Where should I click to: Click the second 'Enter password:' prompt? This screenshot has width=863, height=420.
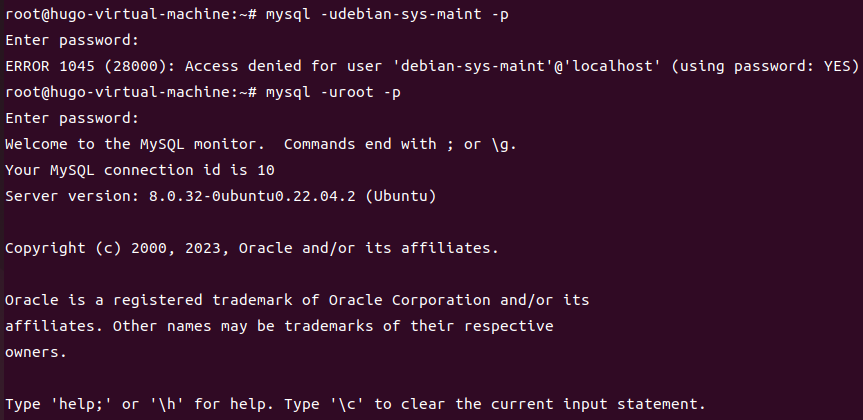coord(72,118)
